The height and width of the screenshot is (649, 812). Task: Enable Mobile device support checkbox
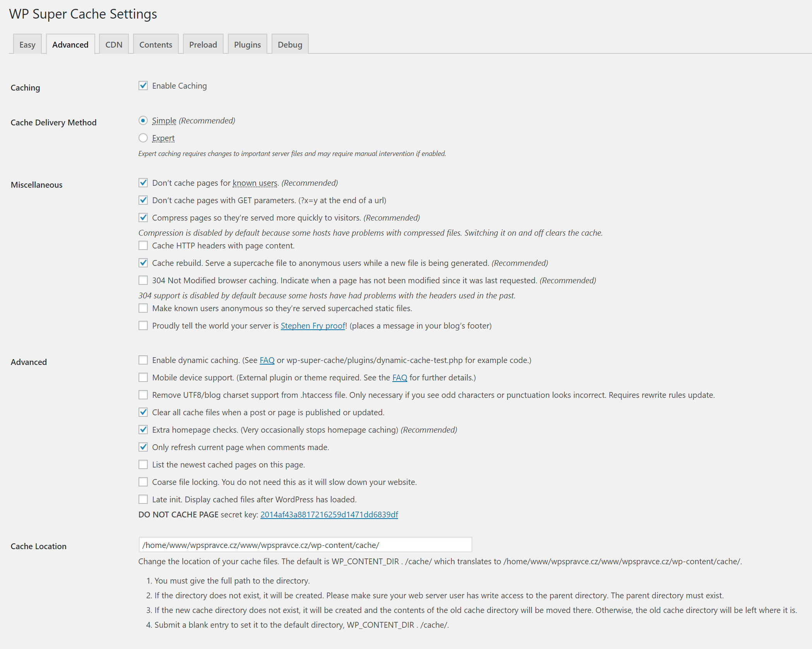(x=143, y=377)
